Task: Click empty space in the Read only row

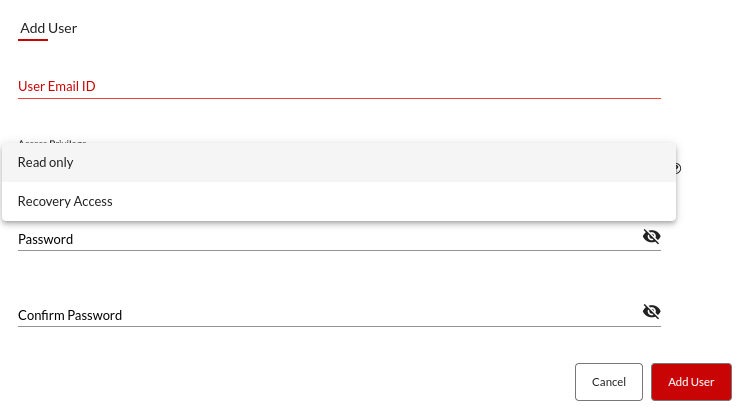Action: 373,163
